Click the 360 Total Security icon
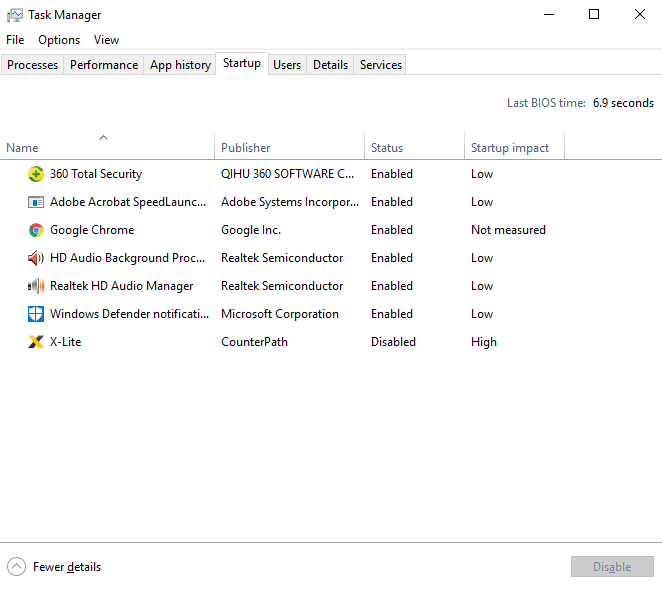Image resolution: width=662 pixels, height=589 pixels. pyautogui.click(x=36, y=174)
